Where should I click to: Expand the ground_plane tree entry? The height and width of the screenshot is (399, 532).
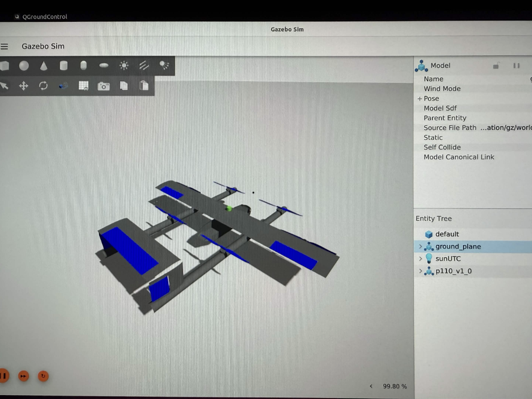420,247
